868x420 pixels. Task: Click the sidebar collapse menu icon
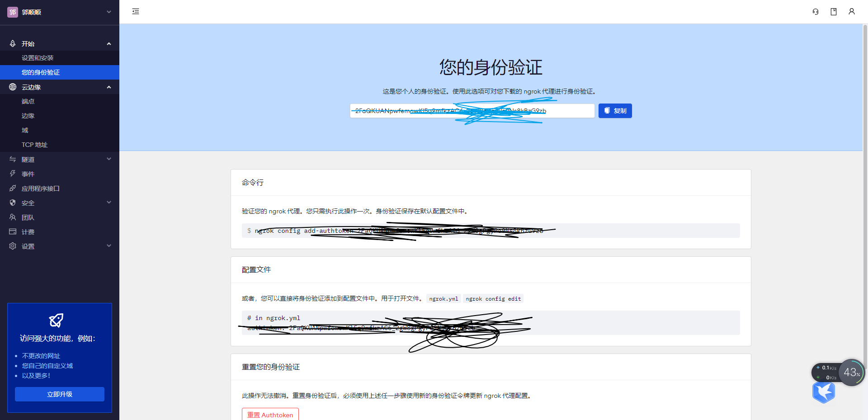136,11
